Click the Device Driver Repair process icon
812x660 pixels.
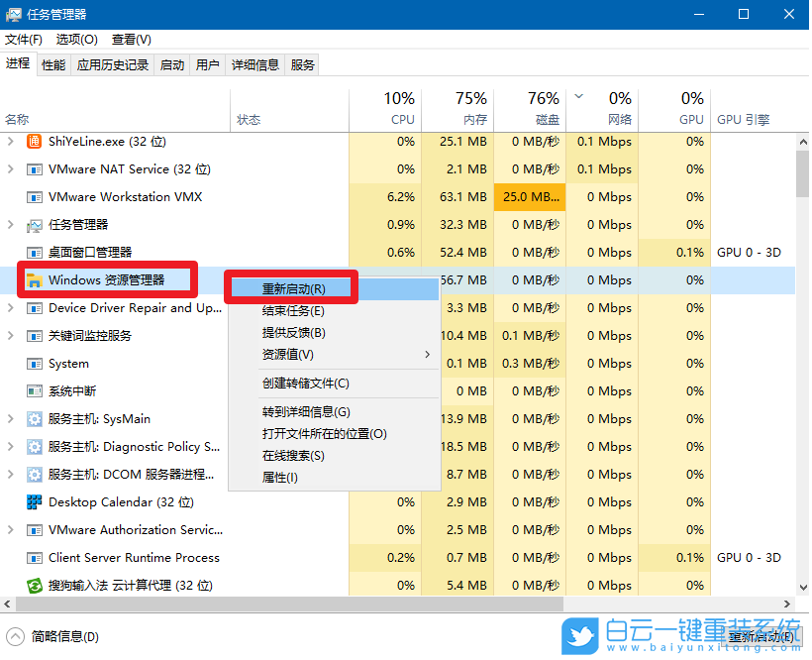coord(33,308)
